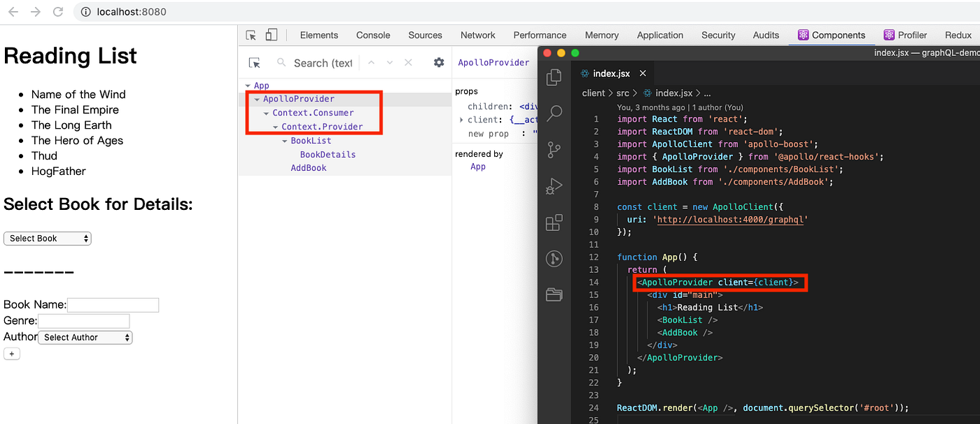
Task: Collapse the BookList node arrow
Action: coord(285,141)
